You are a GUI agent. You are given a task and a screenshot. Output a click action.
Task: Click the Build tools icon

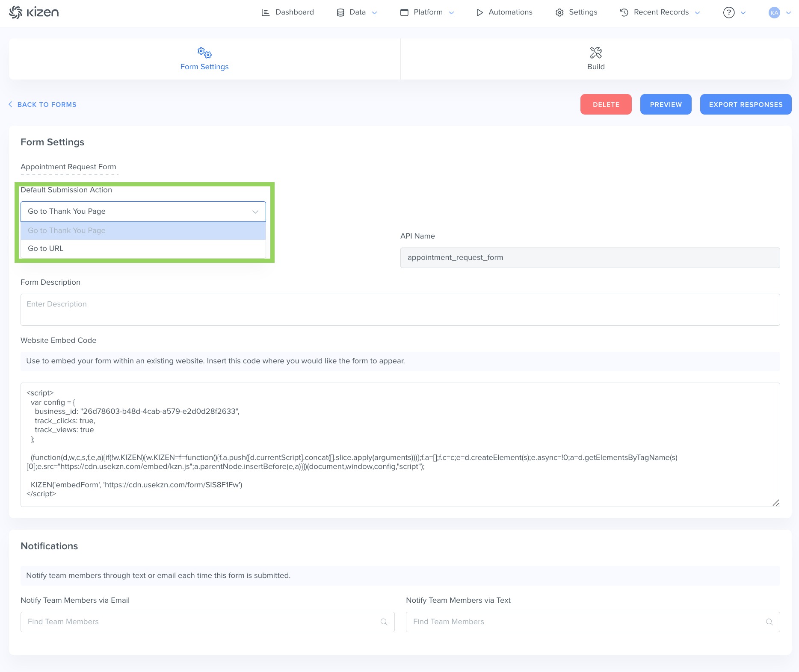click(596, 53)
